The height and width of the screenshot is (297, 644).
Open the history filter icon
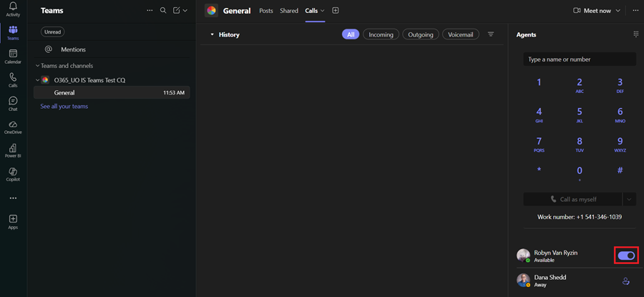pyautogui.click(x=490, y=34)
